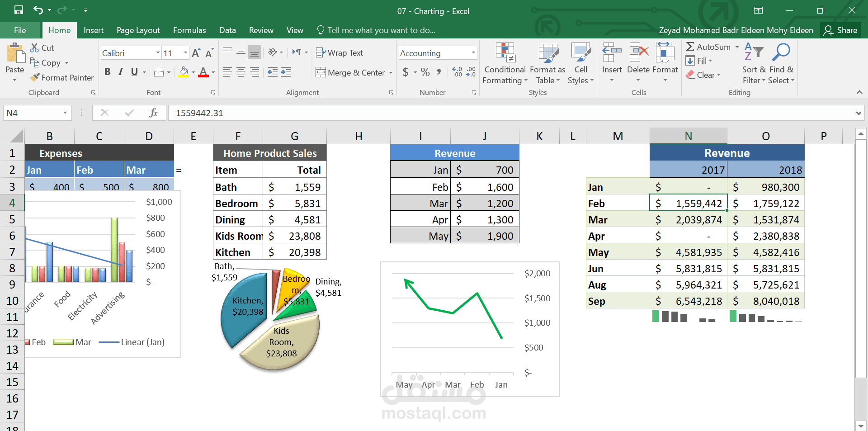
Task: Open the File menu
Action: click(x=20, y=30)
